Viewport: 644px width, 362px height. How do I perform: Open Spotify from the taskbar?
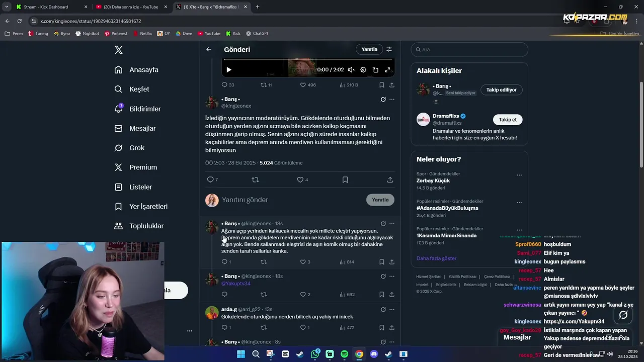tap(345, 354)
